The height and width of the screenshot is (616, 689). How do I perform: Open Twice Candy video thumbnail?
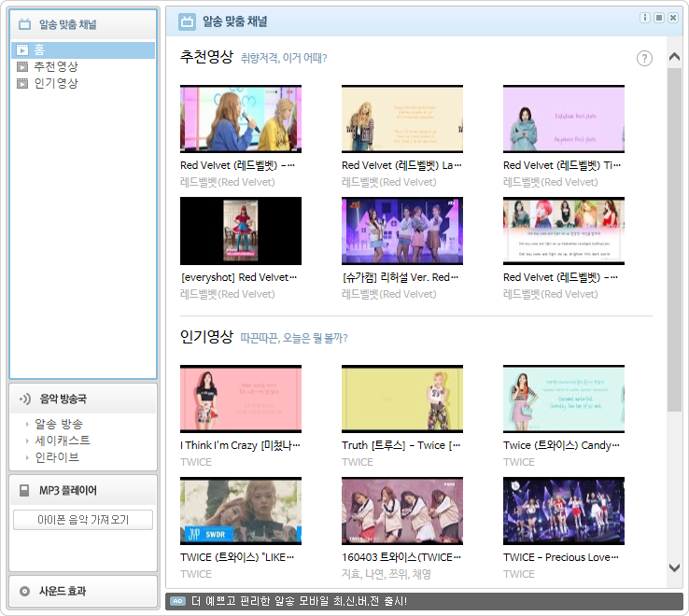coord(564,399)
